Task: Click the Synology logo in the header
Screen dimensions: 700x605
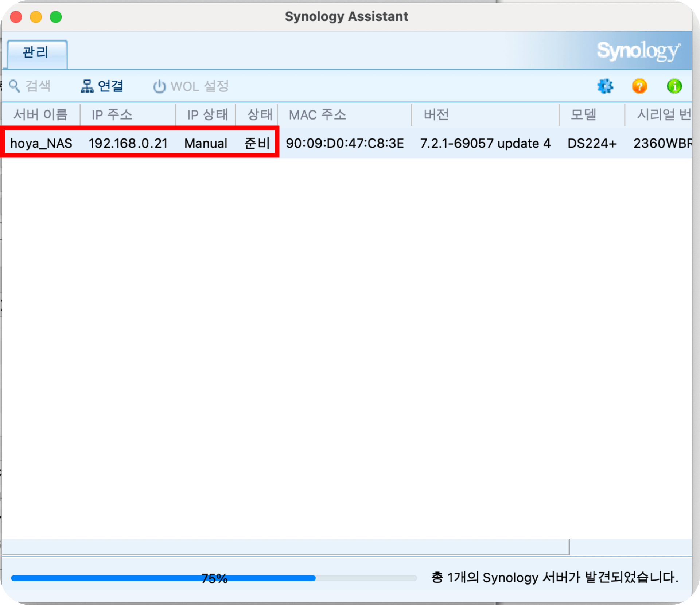Action: pyautogui.click(x=638, y=51)
